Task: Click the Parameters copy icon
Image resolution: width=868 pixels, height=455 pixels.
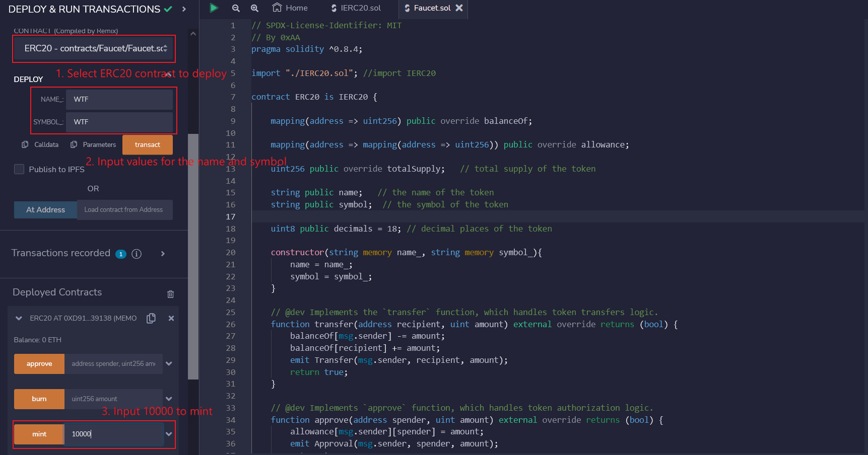Action: point(74,144)
